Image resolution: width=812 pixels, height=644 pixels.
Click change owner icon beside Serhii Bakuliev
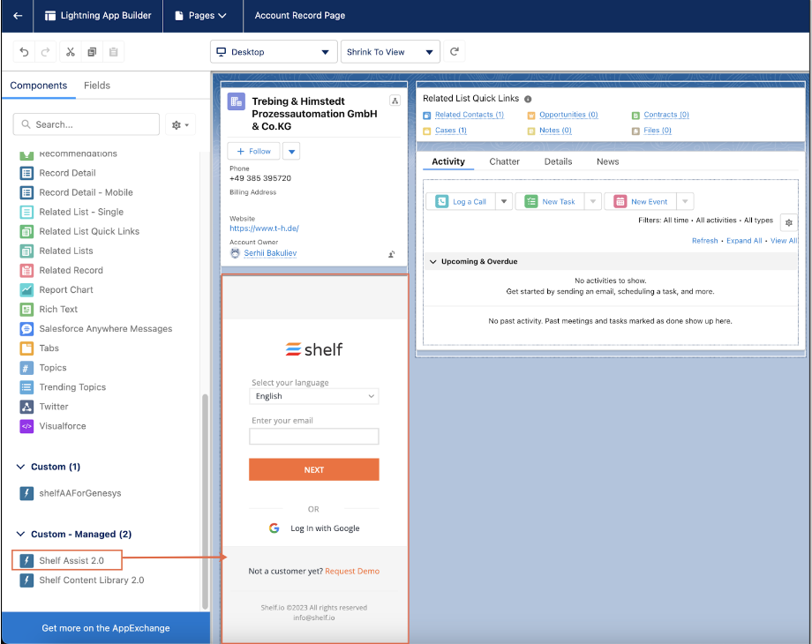[392, 254]
